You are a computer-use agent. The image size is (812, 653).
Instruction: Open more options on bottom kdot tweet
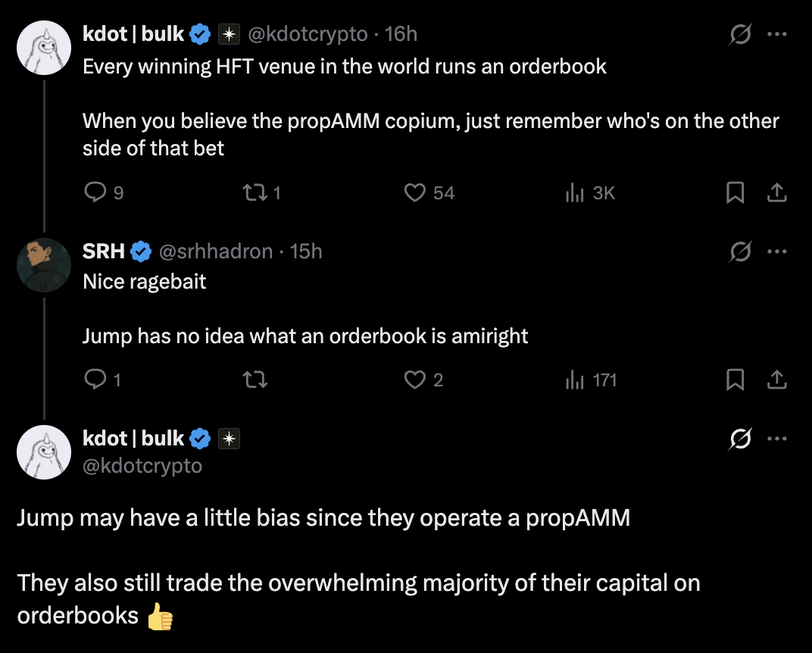click(x=776, y=439)
